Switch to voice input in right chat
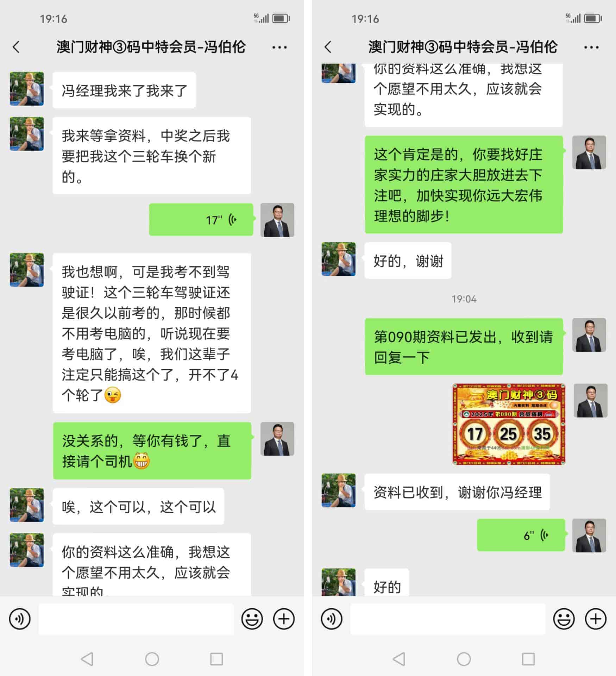 332,619
